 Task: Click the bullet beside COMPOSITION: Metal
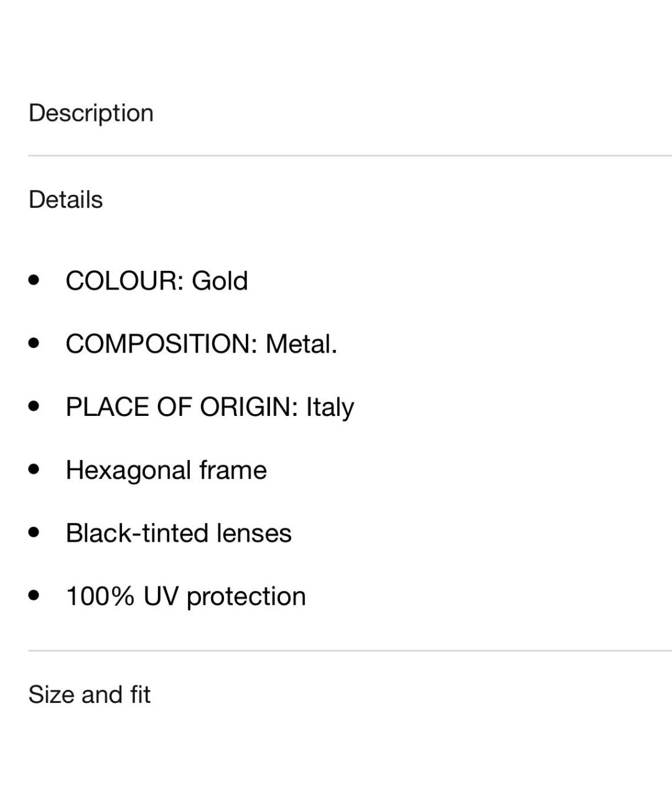34,343
